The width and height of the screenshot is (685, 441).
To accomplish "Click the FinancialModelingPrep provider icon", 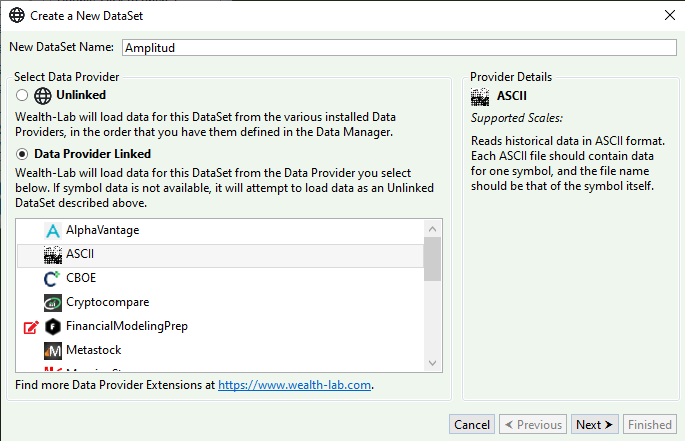I will [54, 326].
